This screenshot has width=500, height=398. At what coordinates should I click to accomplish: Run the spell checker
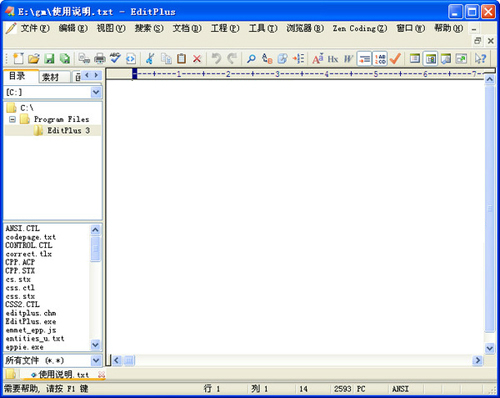(x=115, y=59)
